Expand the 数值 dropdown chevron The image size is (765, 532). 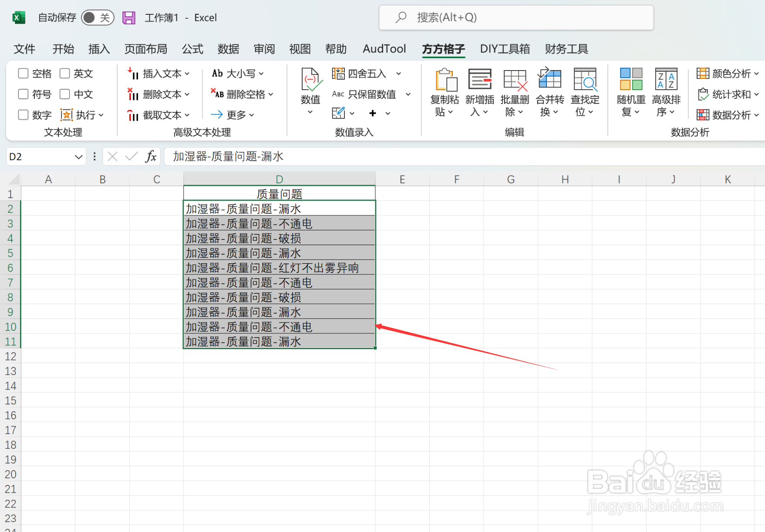(x=310, y=112)
